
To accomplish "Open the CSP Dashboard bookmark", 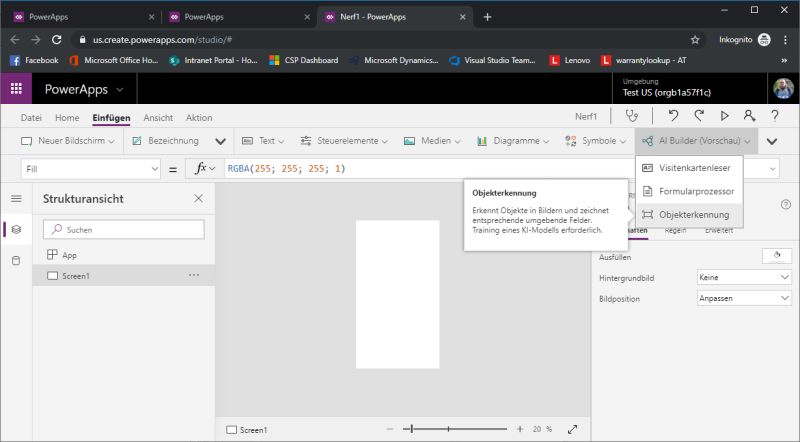I will click(x=304, y=60).
